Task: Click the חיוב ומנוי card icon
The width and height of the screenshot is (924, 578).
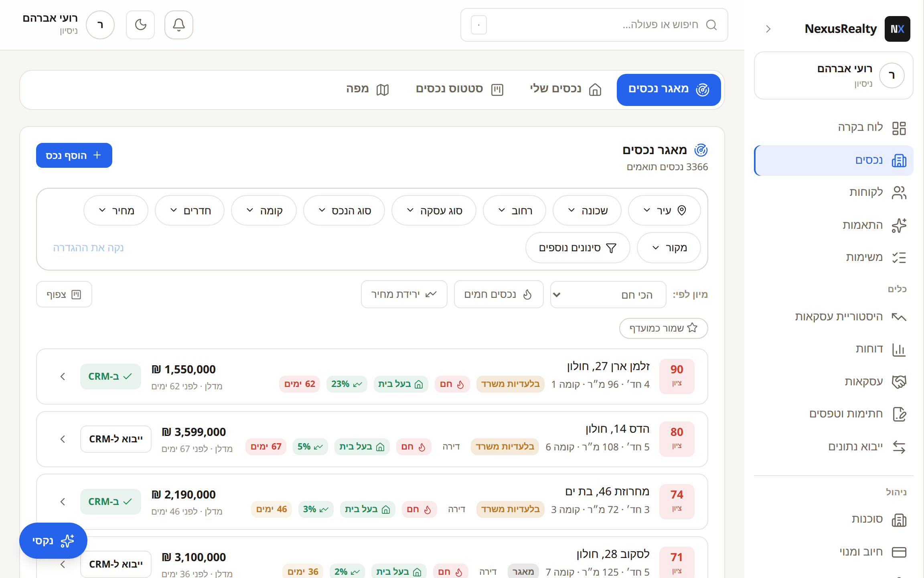Action: [x=899, y=552]
